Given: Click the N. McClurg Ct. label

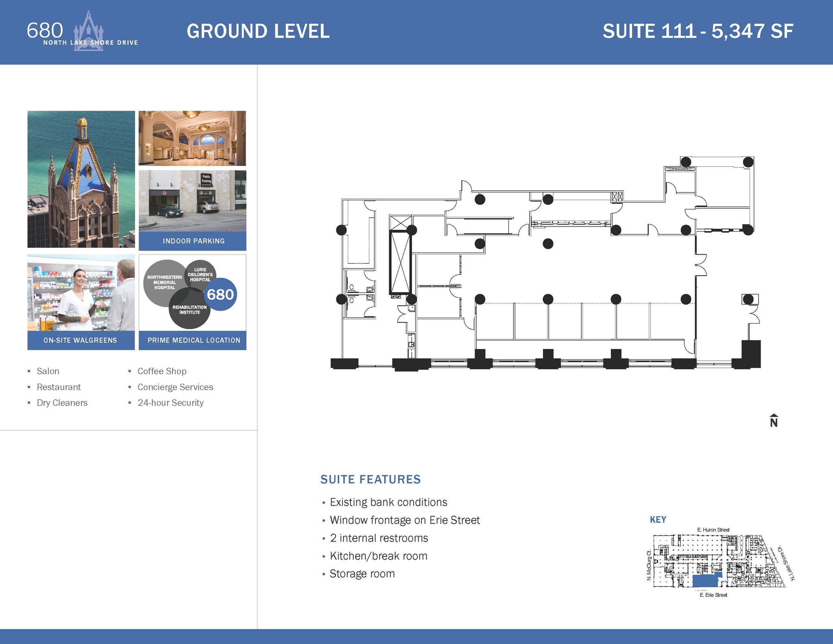Looking at the screenshot, I should point(649,565).
